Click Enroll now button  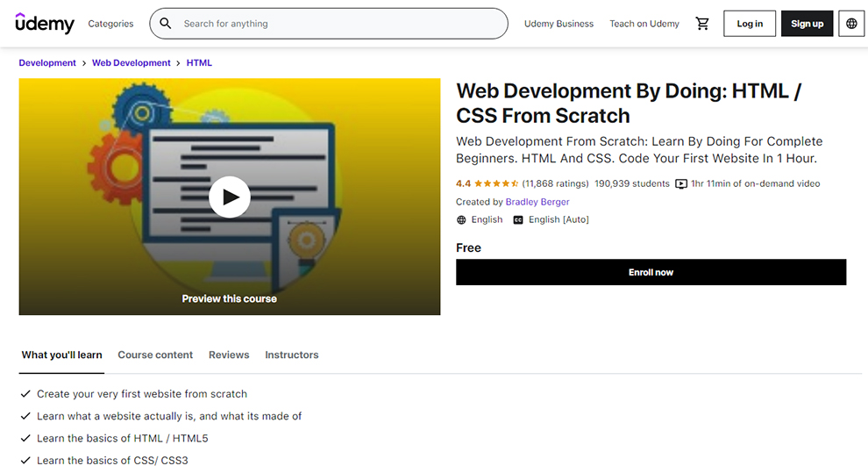coord(651,272)
